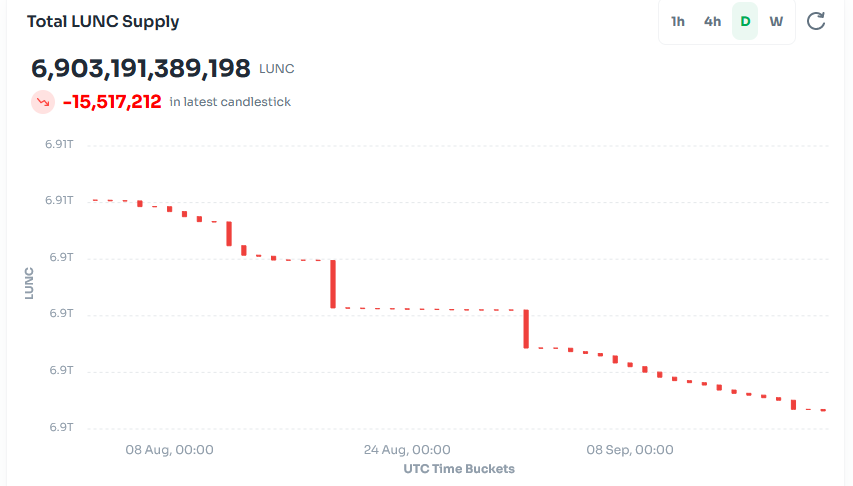Switch to 1h candlestick interval
The image size is (853, 486).
pos(678,21)
